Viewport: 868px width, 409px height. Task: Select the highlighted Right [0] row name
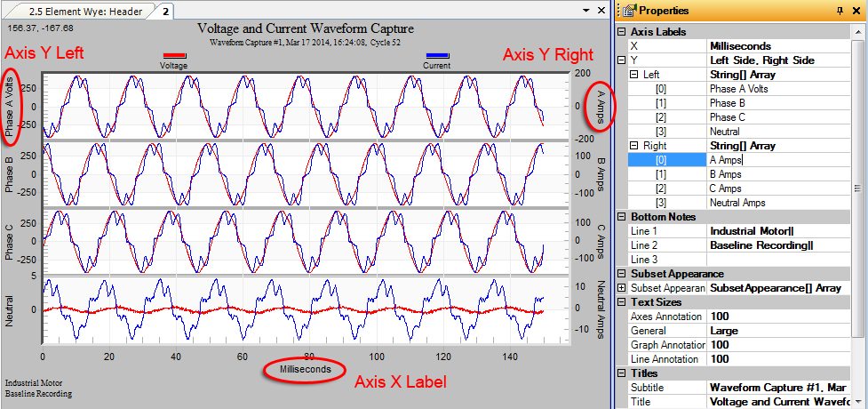tap(667, 160)
